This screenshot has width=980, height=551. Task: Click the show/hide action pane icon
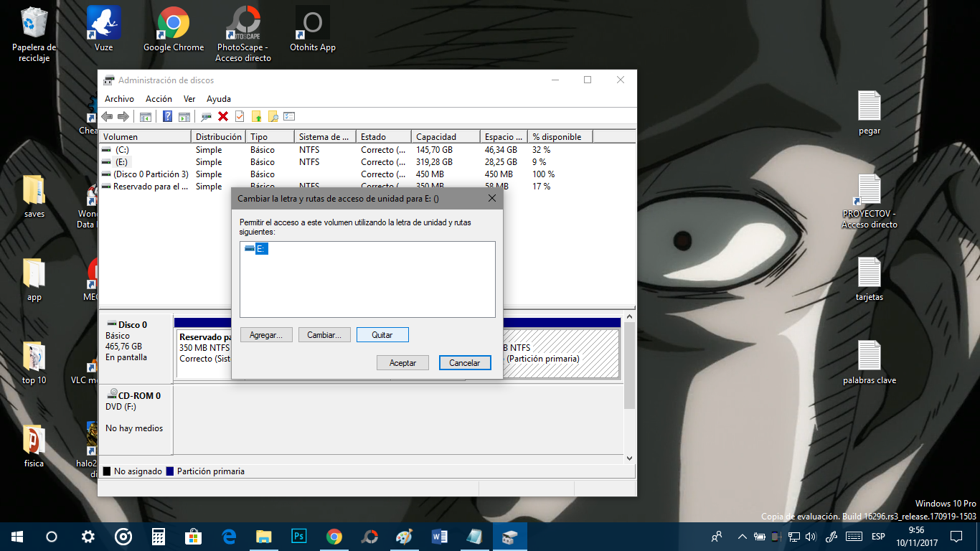184,116
